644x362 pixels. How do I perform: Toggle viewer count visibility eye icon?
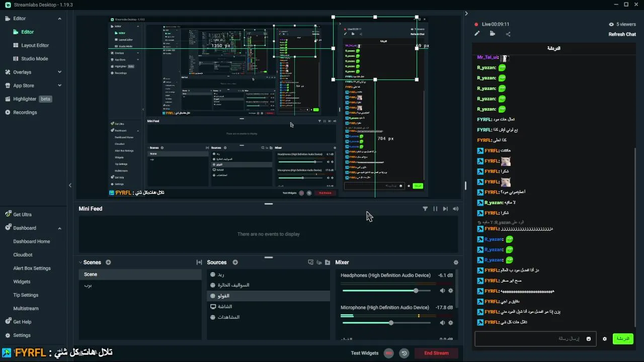tap(611, 24)
